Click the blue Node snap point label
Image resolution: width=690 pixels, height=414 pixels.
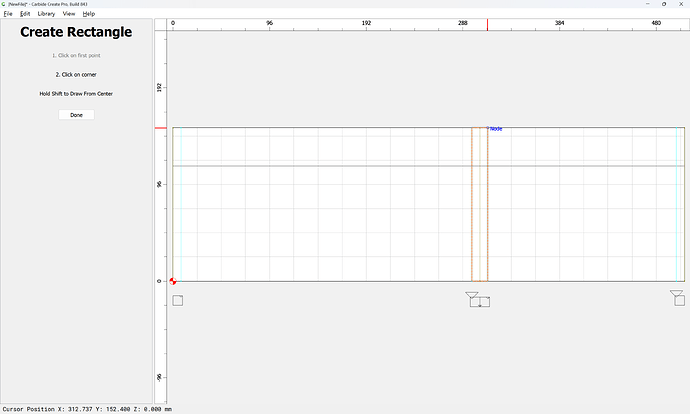point(496,129)
